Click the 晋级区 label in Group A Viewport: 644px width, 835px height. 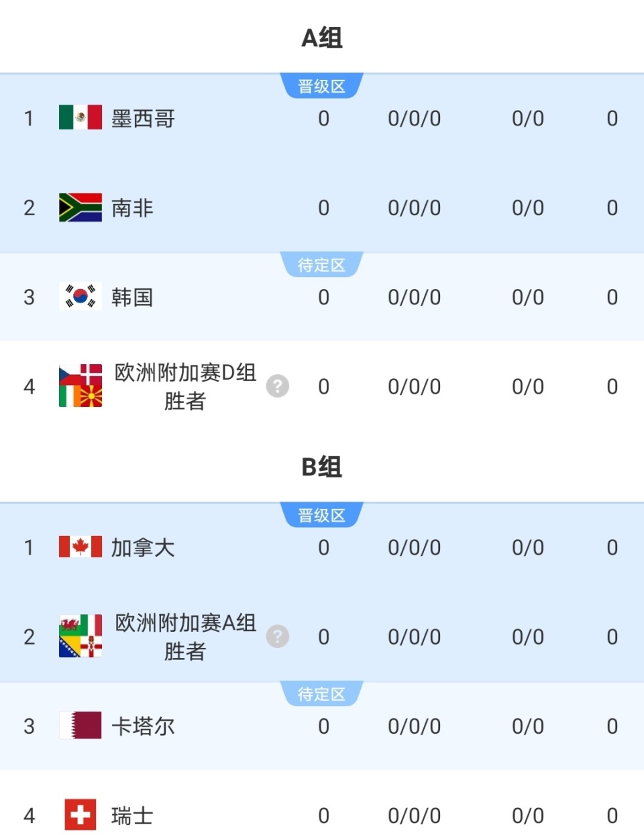(x=322, y=87)
